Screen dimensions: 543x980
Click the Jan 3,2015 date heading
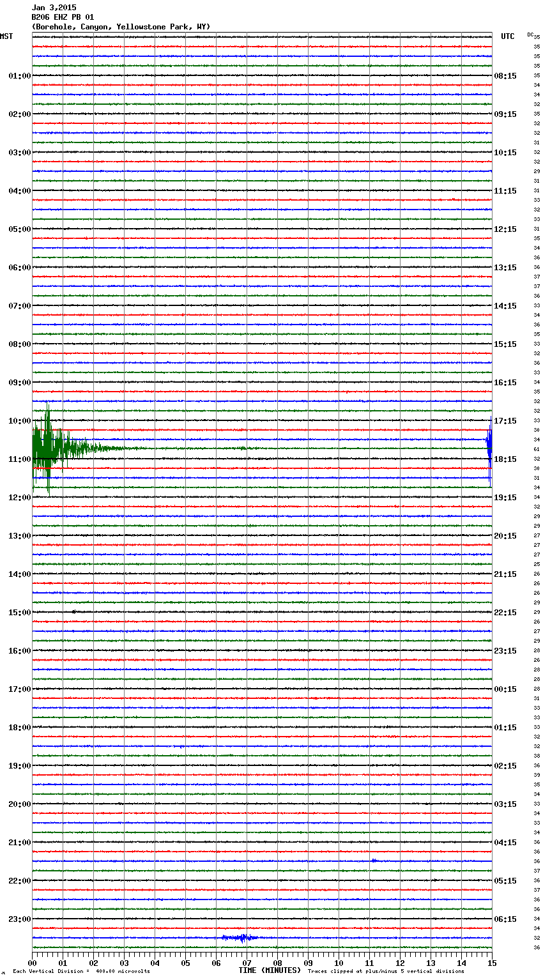point(54,8)
